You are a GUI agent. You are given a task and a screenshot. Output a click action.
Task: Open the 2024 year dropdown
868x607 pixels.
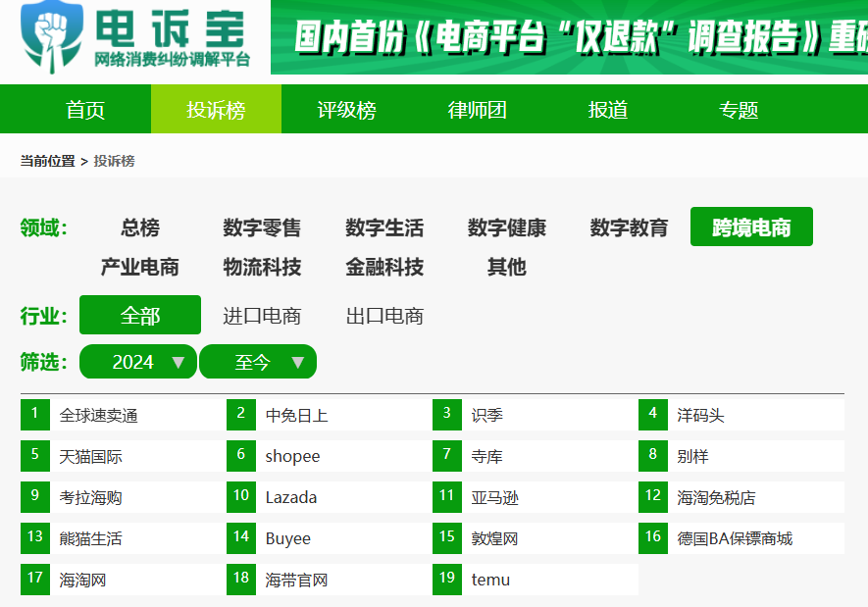tap(138, 362)
